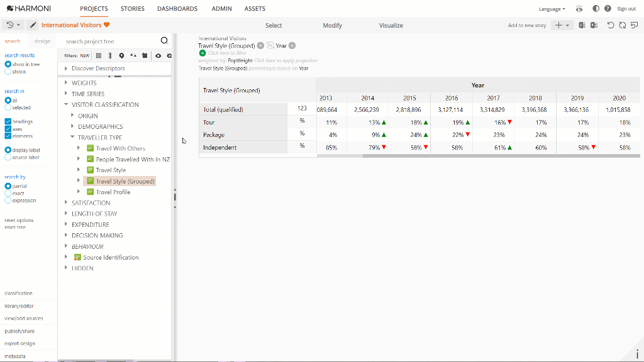Expand the SATISFACTION tree node
Image resolution: width=644 pixels, height=362 pixels.
click(65, 202)
